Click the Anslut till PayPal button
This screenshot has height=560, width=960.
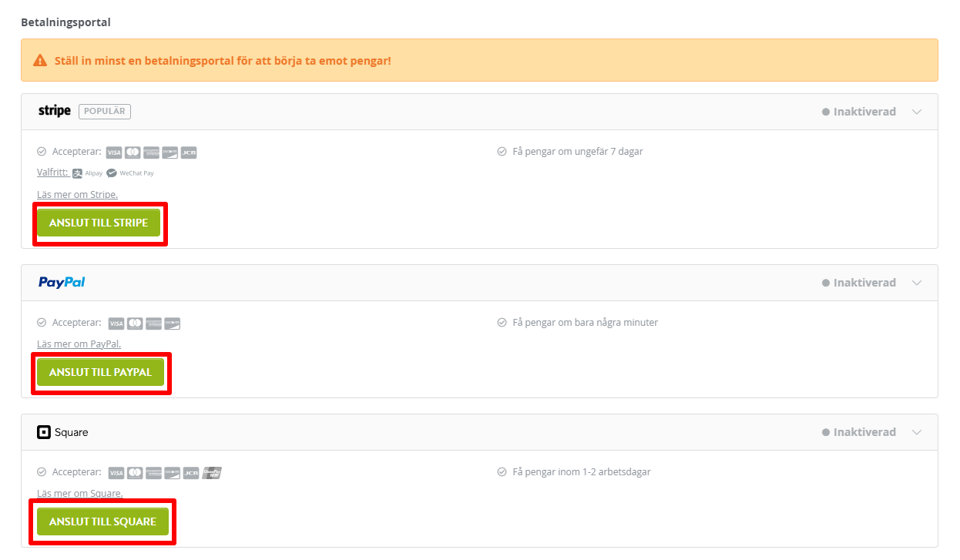pos(100,372)
